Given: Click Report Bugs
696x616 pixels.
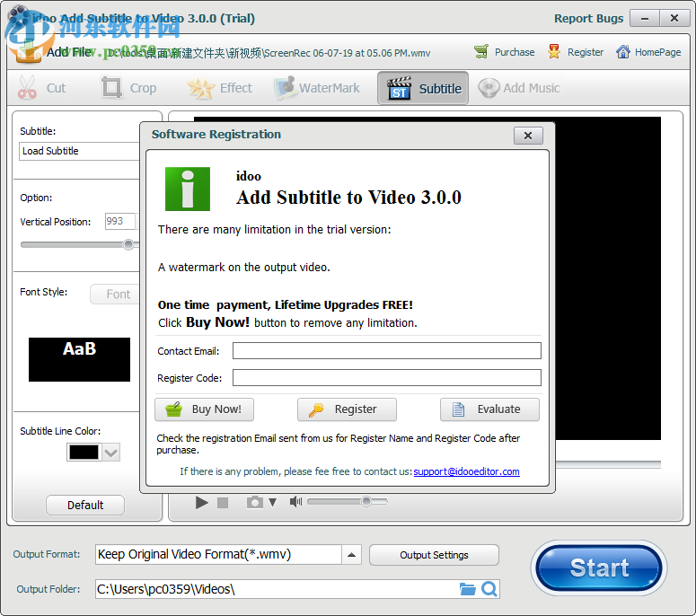Looking at the screenshot, I should click(x=588, y=18).
